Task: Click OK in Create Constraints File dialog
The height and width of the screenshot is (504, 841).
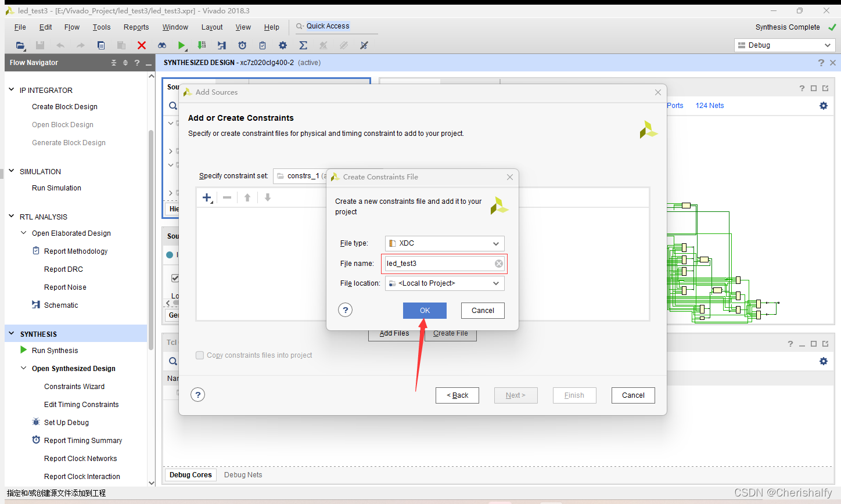Action: click(425, 311)
